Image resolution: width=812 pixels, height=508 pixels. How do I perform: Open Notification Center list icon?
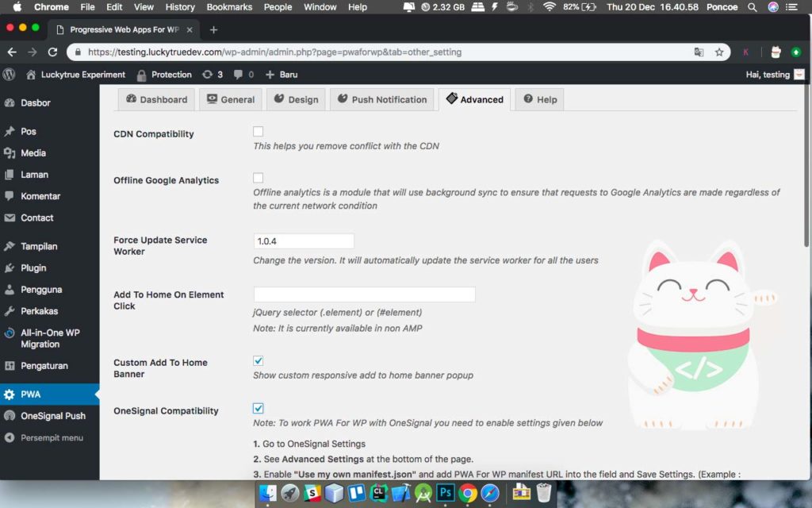(792, 7)
